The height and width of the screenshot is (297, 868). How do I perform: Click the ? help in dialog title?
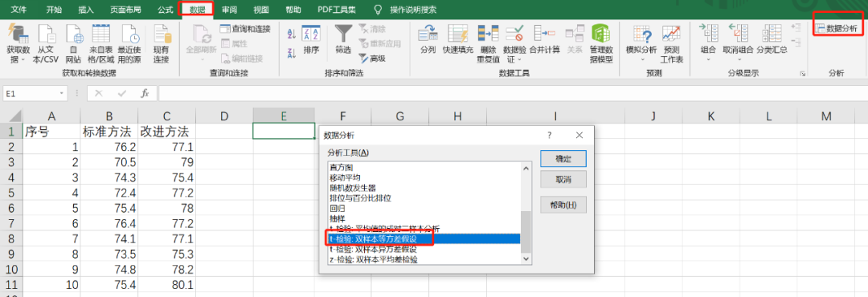click(x=549, y=135)
